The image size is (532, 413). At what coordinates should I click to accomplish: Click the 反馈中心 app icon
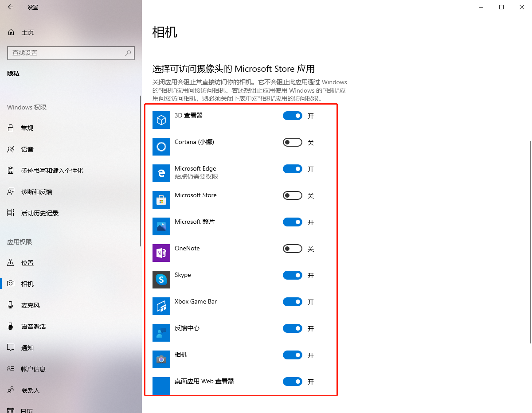(161, 333)
